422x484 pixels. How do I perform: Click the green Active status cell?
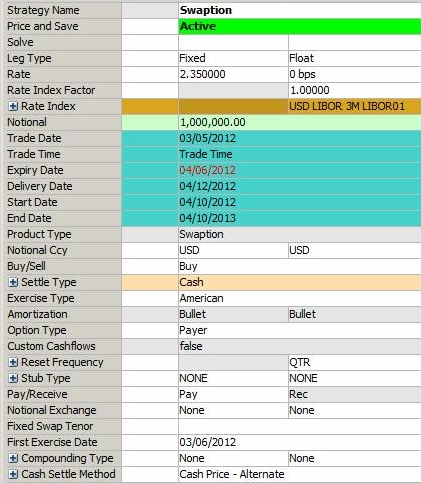[x=300, y=26]
